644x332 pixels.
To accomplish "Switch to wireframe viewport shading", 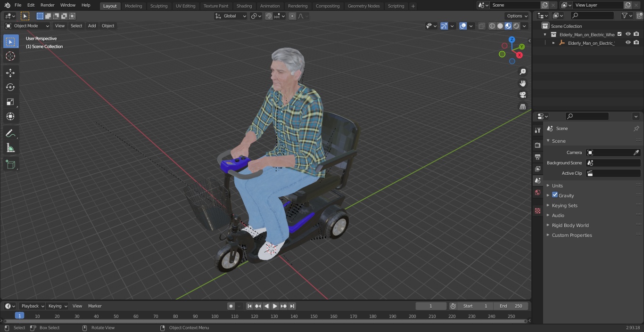I will tap(492, 26).
